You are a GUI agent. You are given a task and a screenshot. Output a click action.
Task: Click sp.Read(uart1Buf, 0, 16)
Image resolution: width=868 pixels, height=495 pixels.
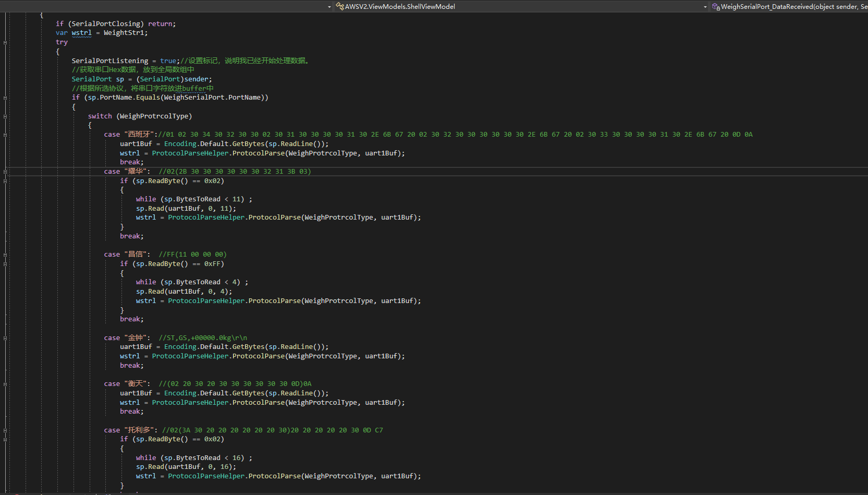coord(184,467)
